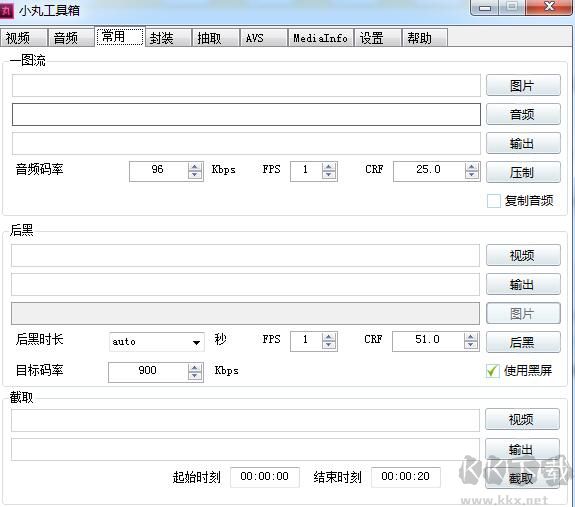Viewport: 575px width, 507px height.
Task: Click the video path field in 后黑
Action: (245, 255)
